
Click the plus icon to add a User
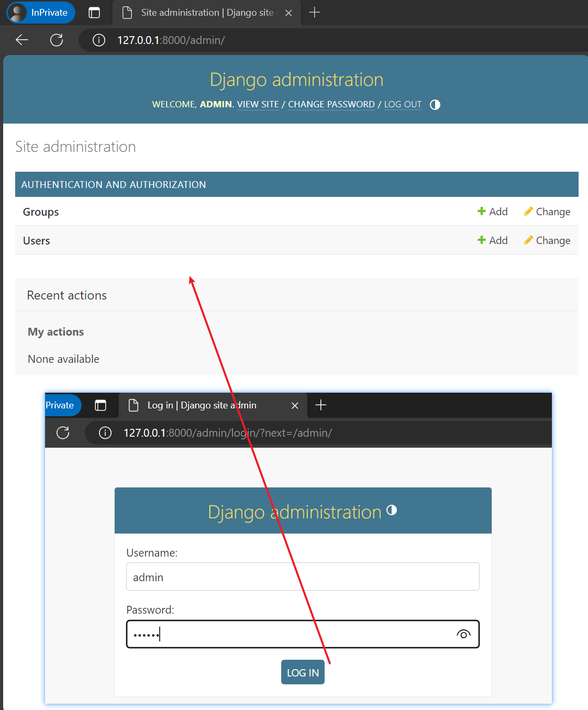(x=481, y=240)
